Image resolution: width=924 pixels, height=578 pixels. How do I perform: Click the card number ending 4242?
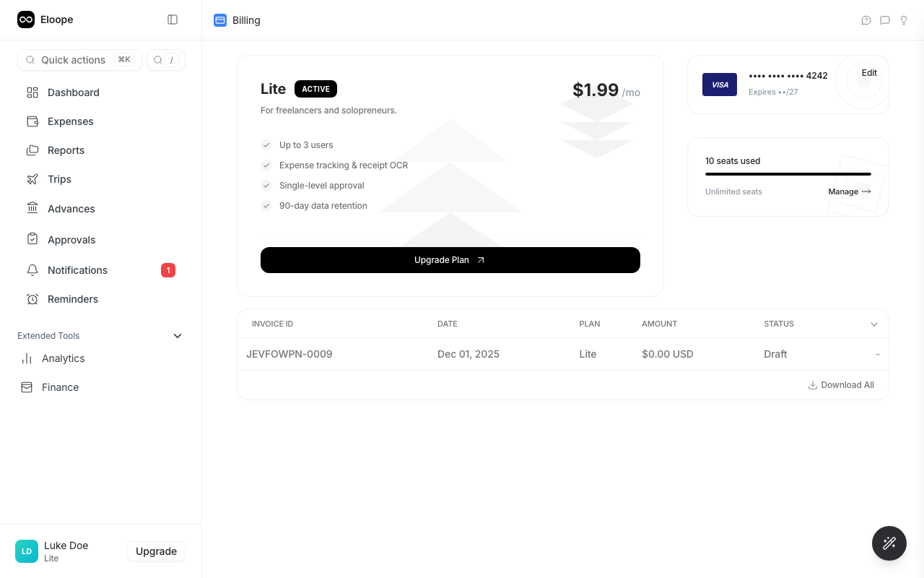788,76
